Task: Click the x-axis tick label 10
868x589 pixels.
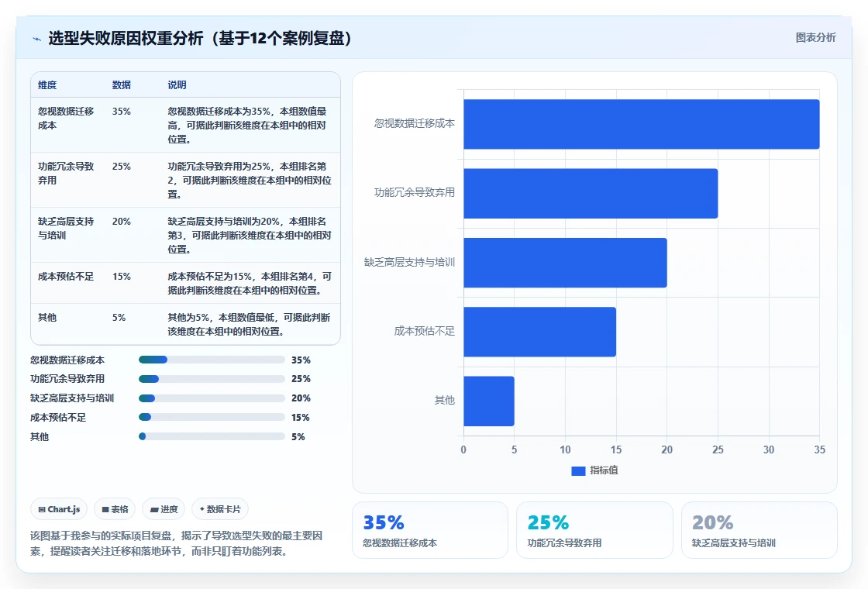Action: tap(565, 450)
